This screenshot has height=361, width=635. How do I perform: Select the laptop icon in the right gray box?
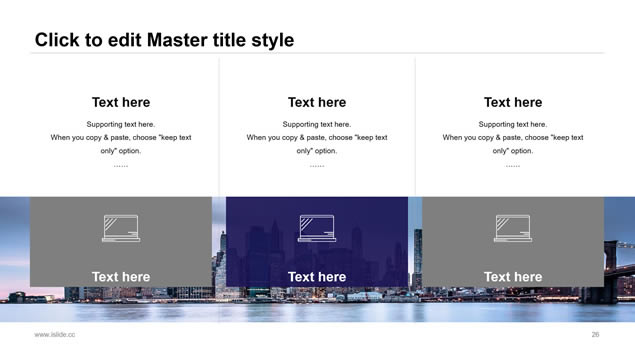click(513, 228)
